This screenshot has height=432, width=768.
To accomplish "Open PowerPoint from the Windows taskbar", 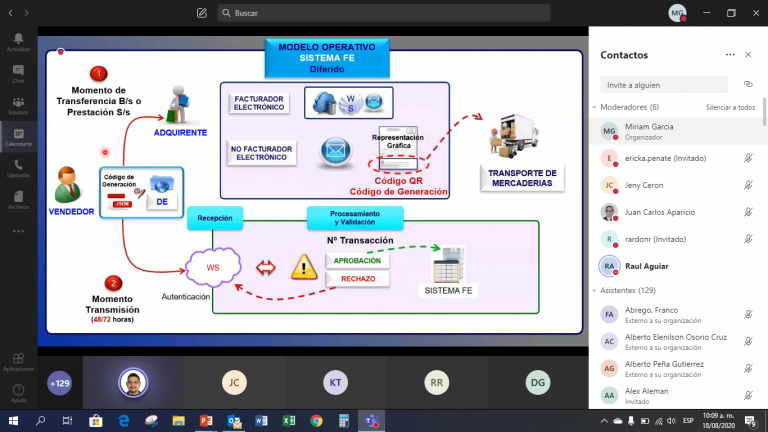I will pos(206,421).
